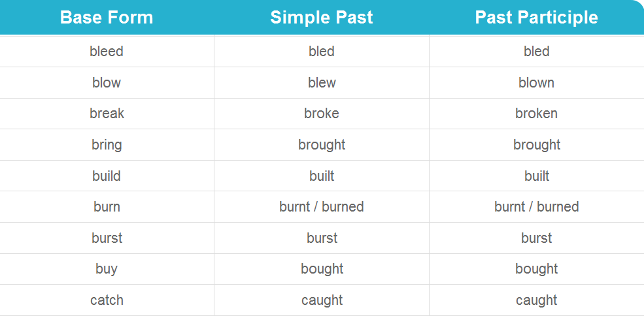
Task: Click simple past cell burnt / burned
Action: tap(322, 207)
